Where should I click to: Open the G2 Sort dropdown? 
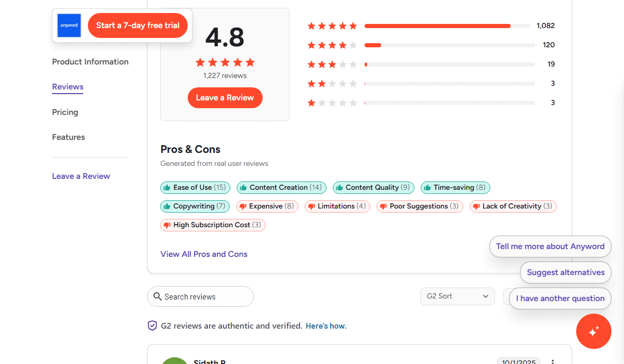pyautogui.click(x=457, y=296)
